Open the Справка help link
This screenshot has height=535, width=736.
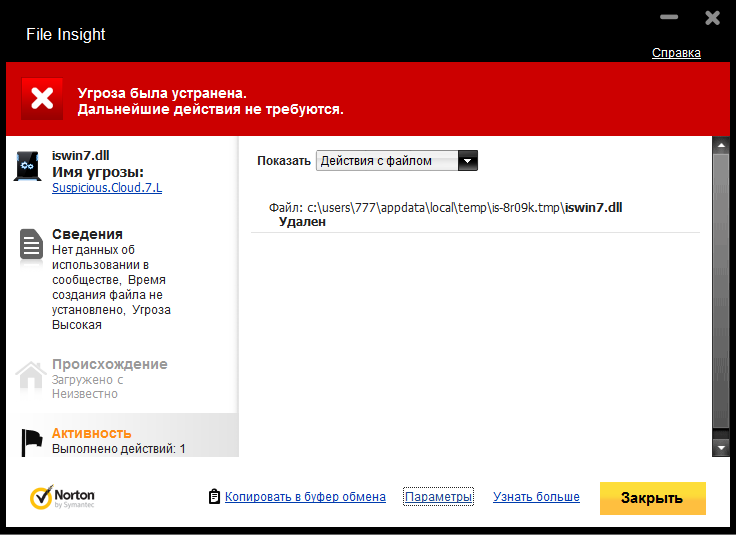[676, 53]
